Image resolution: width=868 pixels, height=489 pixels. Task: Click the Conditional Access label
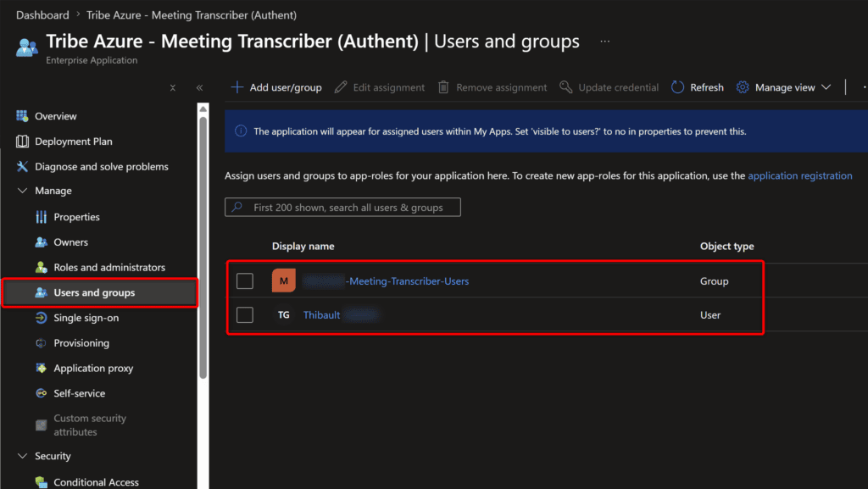coord(97,482)
